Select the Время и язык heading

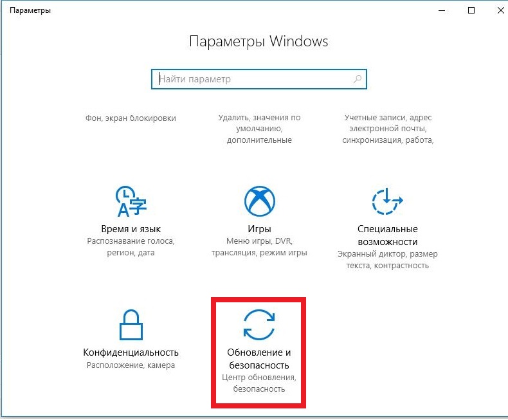[x=131, y=229]
